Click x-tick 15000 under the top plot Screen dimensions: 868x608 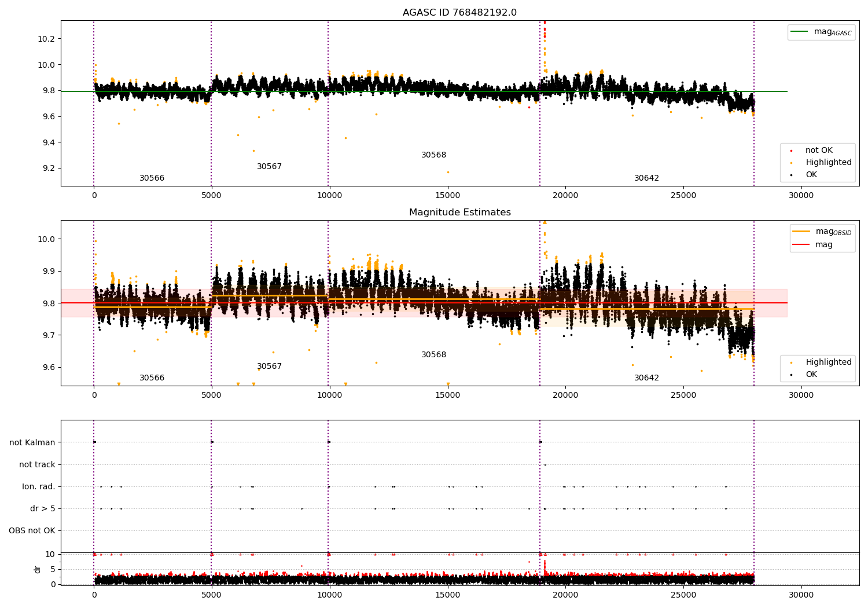(x=447, y=196)
